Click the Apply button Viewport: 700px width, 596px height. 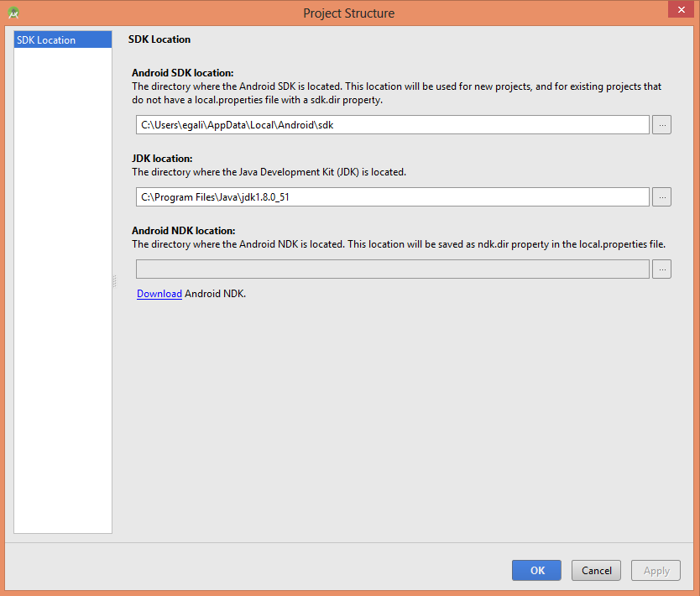click(656, 570)
